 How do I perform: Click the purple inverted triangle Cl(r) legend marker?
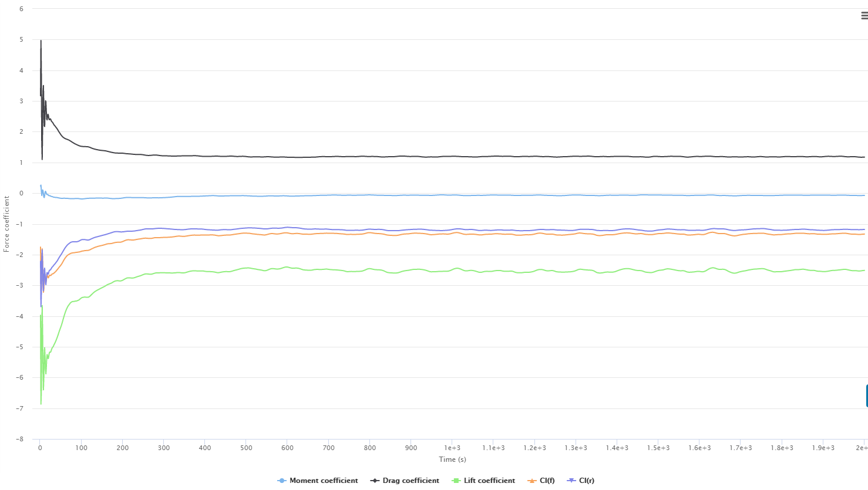pyautogui.click(x=571, y=481)
